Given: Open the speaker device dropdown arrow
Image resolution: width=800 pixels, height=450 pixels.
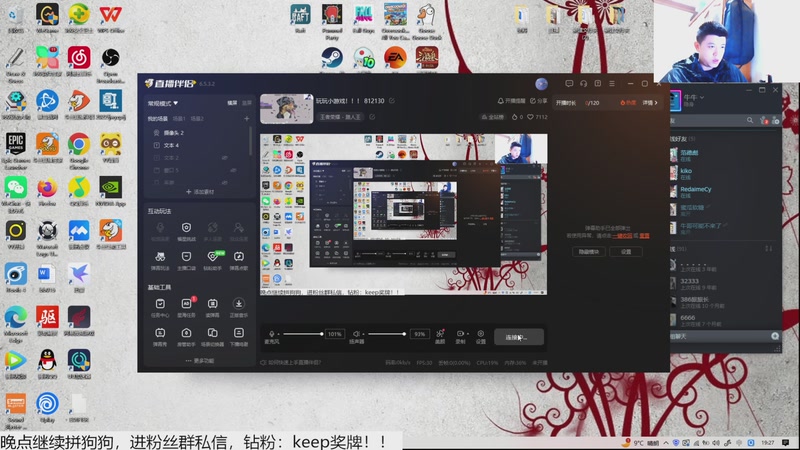Looking at the screenshot, I should click(363, 334).
